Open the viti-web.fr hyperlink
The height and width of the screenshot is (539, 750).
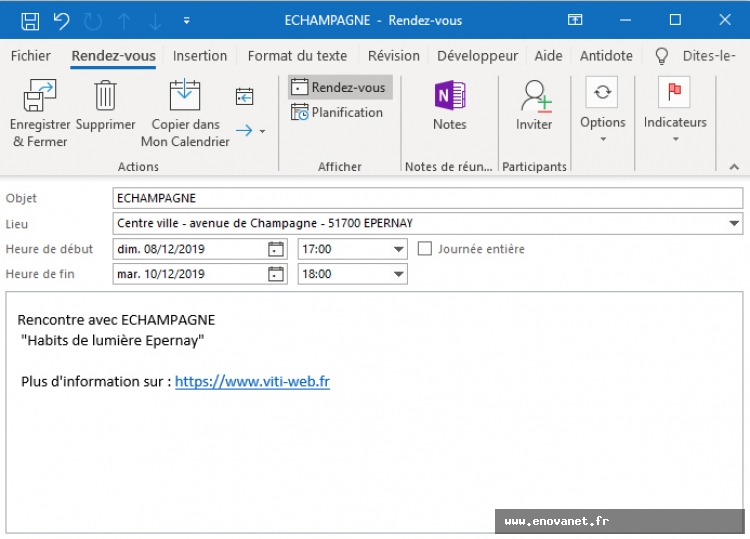point(252,381)
